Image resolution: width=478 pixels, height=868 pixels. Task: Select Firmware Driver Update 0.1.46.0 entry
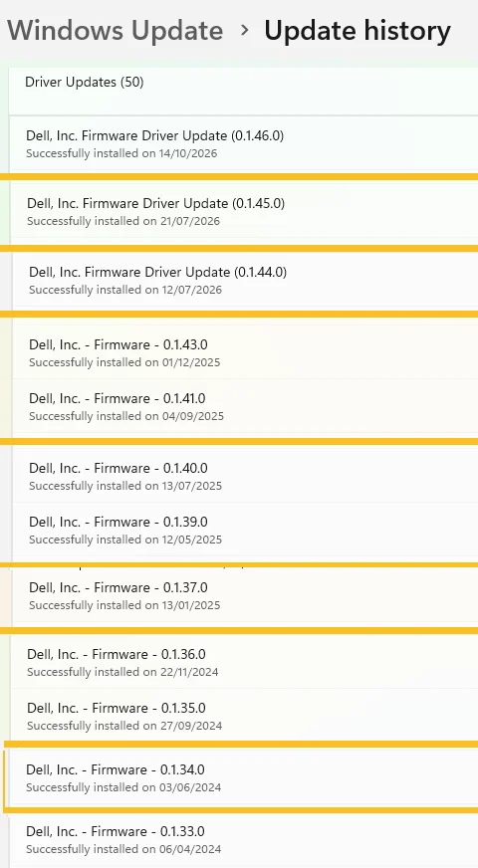pos(244,143)
